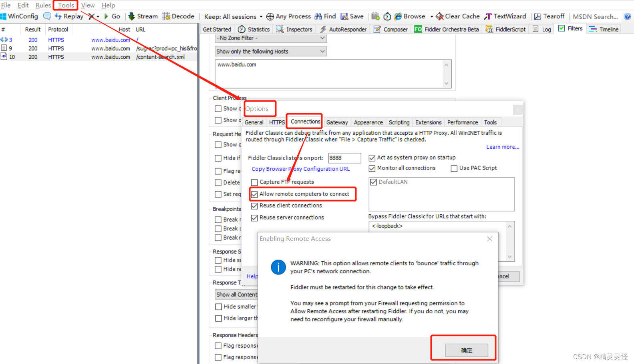Select session 10 content-search.xml row

point(99,57)
